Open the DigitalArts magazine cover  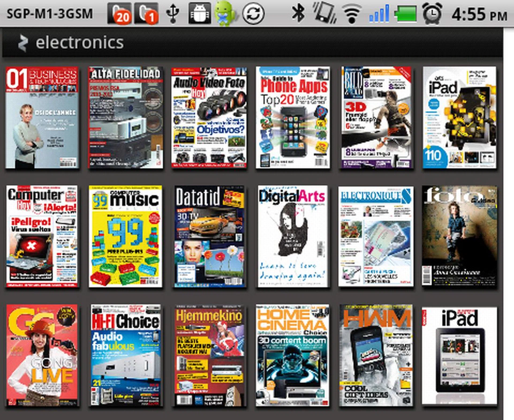click(293, 236)
